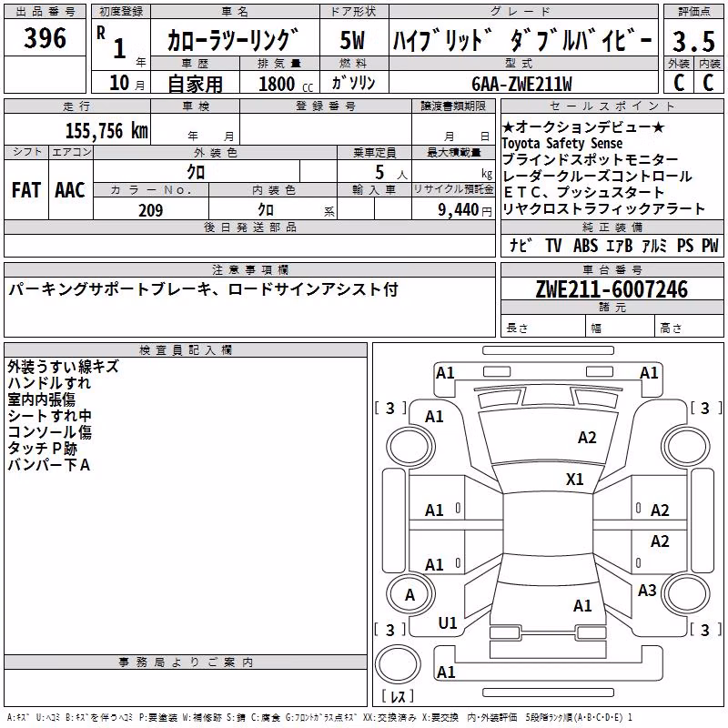Viewport: 728px width, 728px height.
Task: Select the ★オークションデビュー★ line
Action: click(x=583, y=126)
